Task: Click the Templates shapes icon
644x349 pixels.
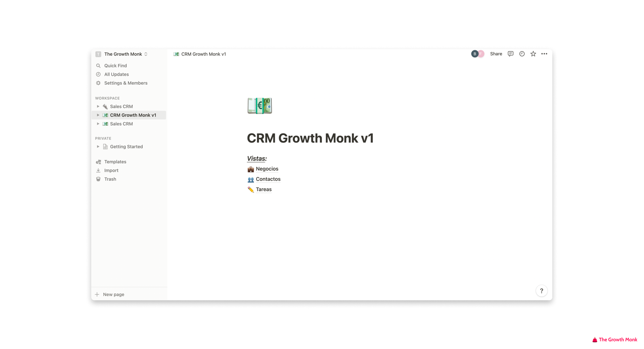Action: pyautogui.click(x=98, y=162)
